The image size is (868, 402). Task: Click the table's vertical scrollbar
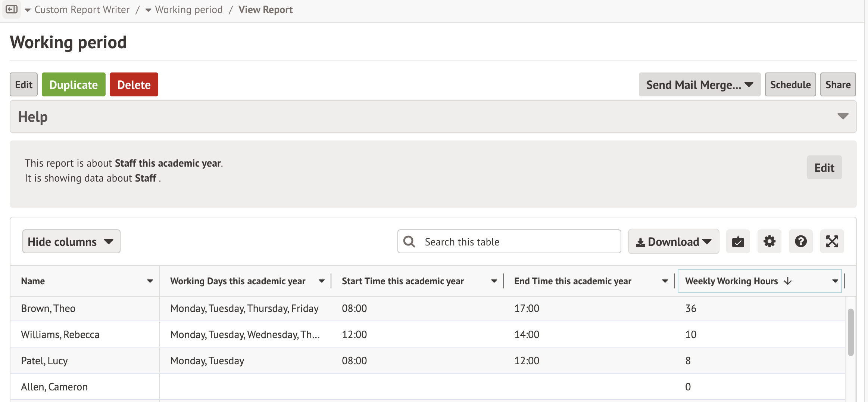[850, 332]
